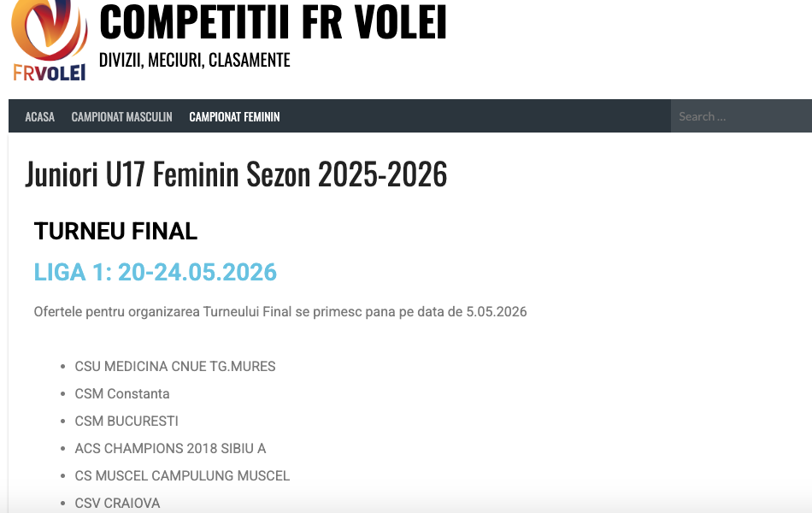Select the CSV CRAIOVA team entry
The height and width of the screenshot is (513, 812).
pyautogui.click(x=117, y=503)
